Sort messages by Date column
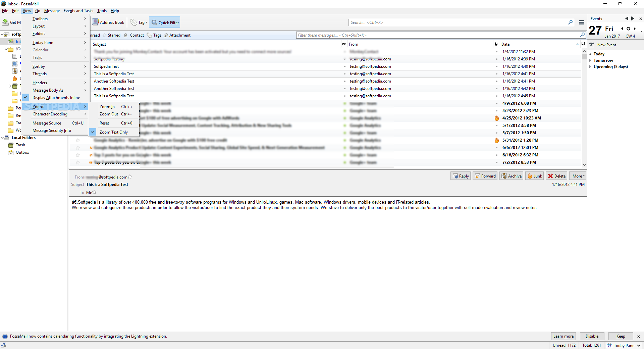Screen dimensions: 644x349 [x=540, y=44]
